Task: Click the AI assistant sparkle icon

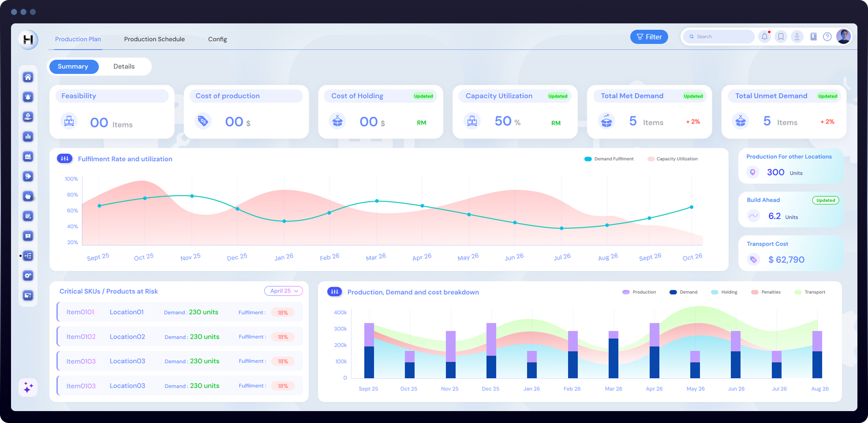Action: (28, 387)
